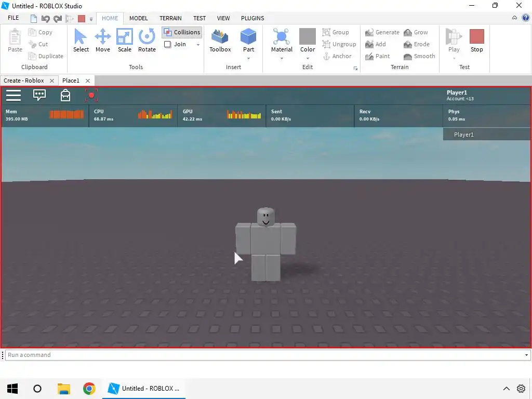
Task: Click the Color swatch in Edit group
Action: tap(308, 36)
